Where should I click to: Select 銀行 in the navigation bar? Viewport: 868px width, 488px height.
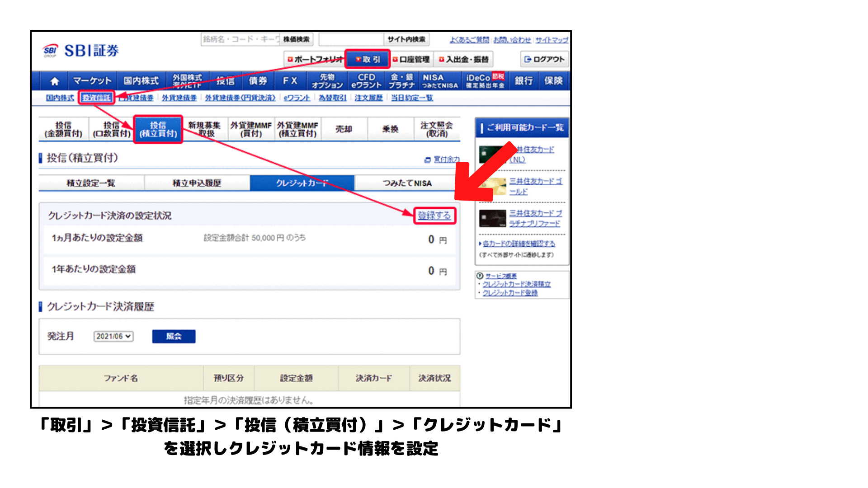click(524, 81)
